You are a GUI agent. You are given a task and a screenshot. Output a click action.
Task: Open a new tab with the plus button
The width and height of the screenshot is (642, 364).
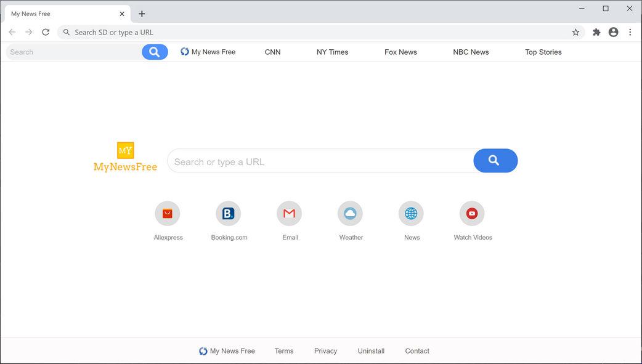tap(142, 14)
